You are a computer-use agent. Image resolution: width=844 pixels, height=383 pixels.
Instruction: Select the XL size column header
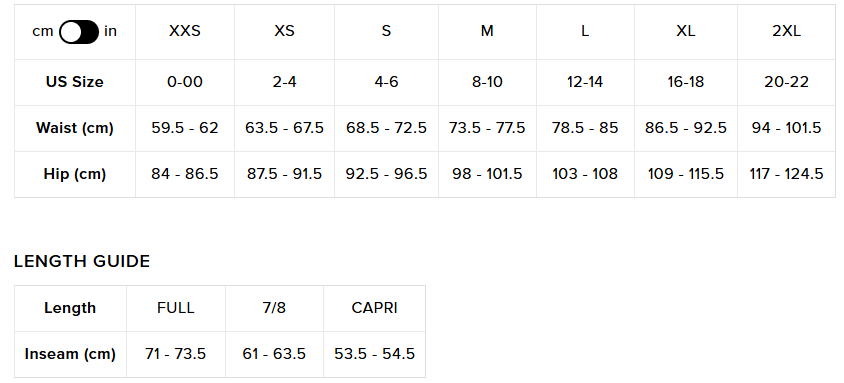click(686, 31)
